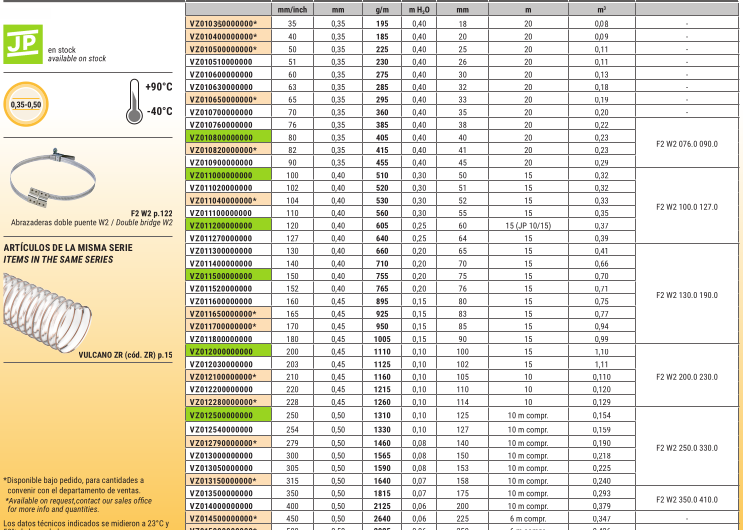
Task: Click the mm/inch column header
Action: (293, 8)
